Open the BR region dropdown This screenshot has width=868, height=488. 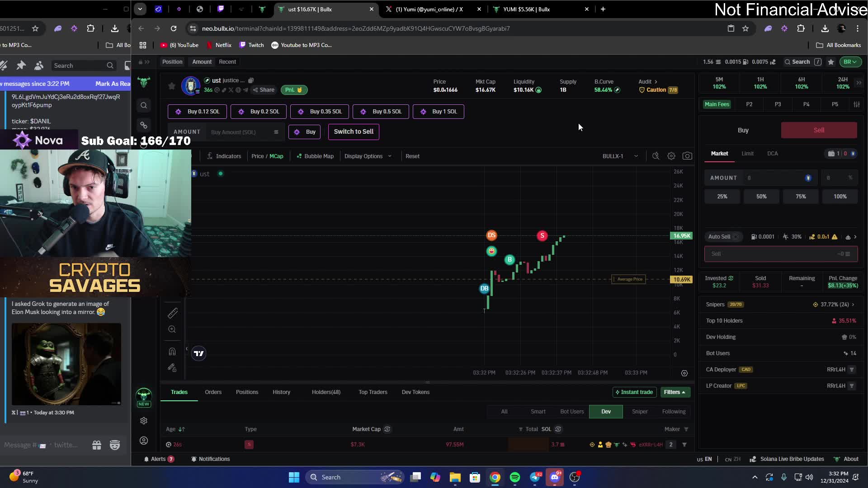coord(850,62)
